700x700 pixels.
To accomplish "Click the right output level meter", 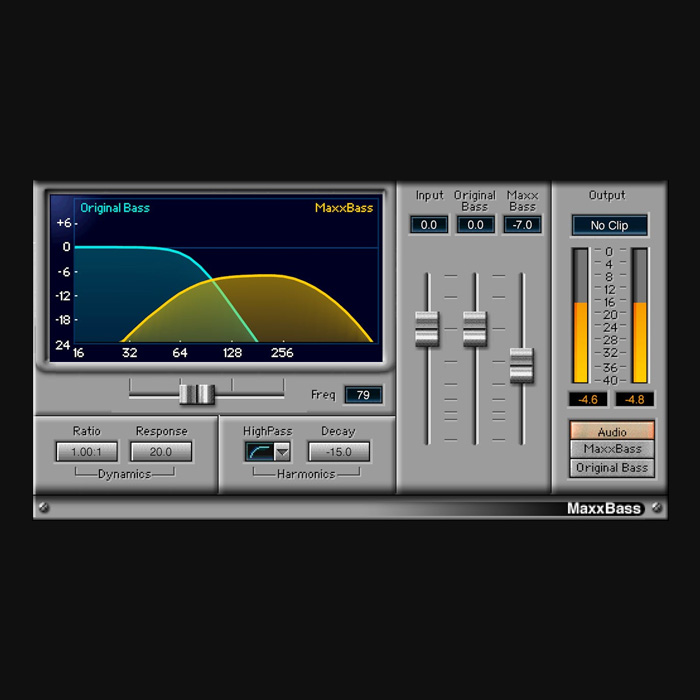I will tap(640, 315).
